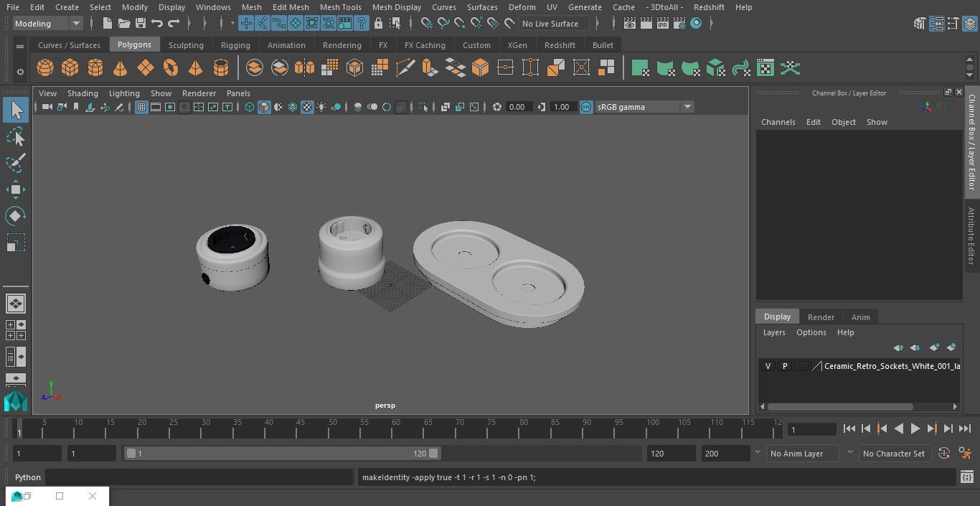980x506 pixels.
Task: Click the Save Scene icon
Action: [x=141, y=24]
